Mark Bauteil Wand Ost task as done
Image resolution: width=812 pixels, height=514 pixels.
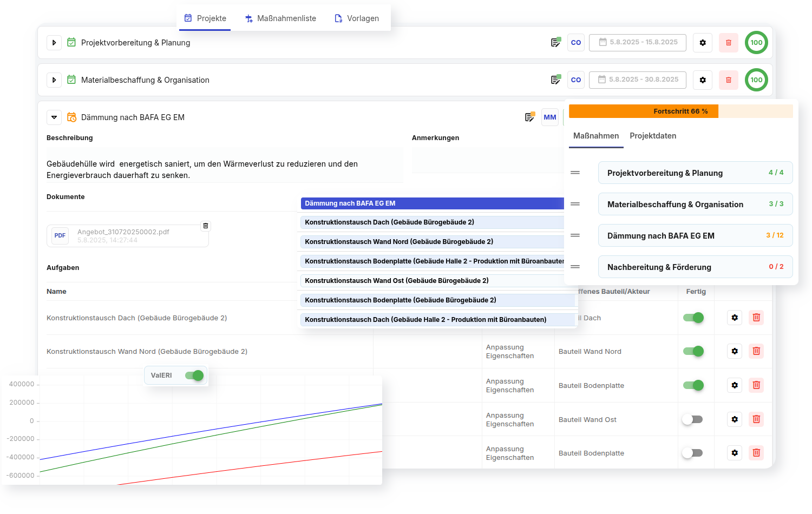(x=692, y=419)
